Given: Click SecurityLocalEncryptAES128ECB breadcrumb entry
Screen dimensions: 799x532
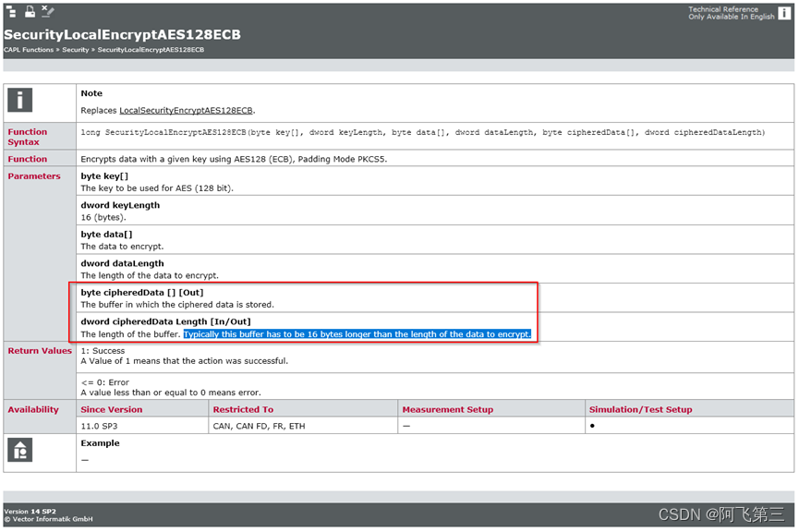Looking at the screenshot, I should coord(151,50).
